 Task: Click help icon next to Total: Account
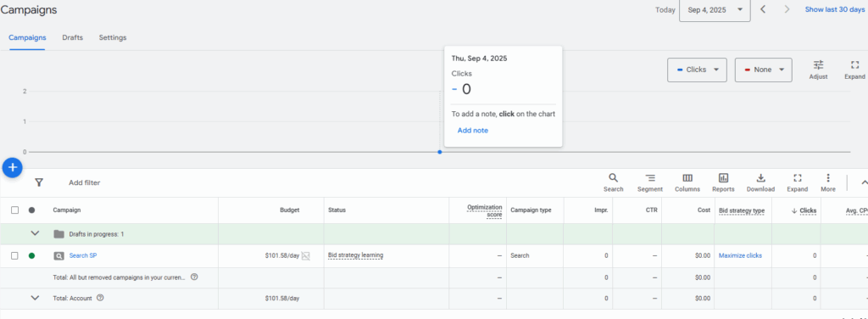click(x=100, y=298)
